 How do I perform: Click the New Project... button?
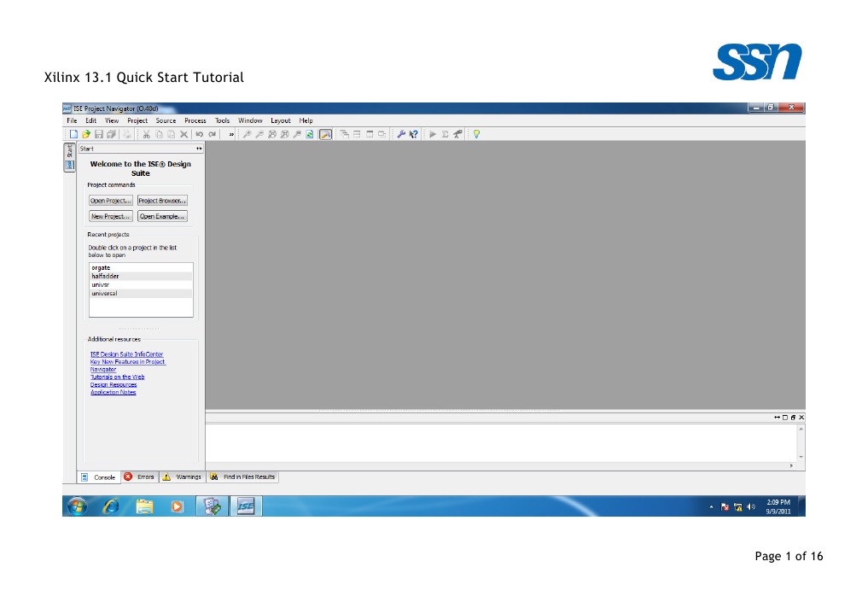111,216
